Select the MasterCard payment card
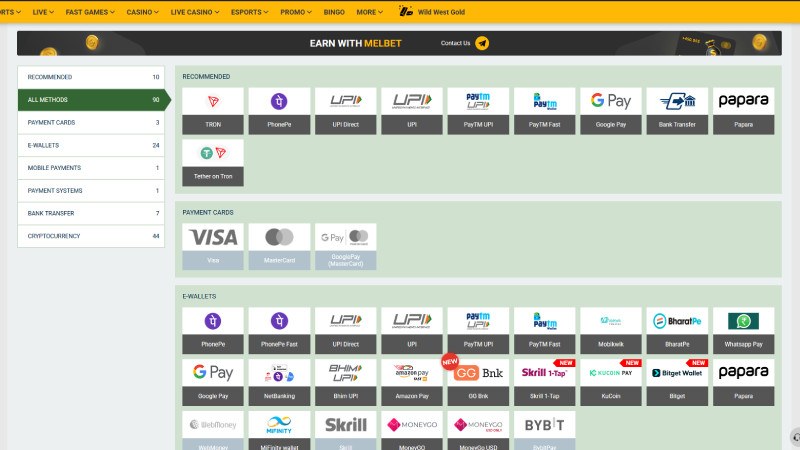This screenshot has height=450, width=800. point(279,246)
